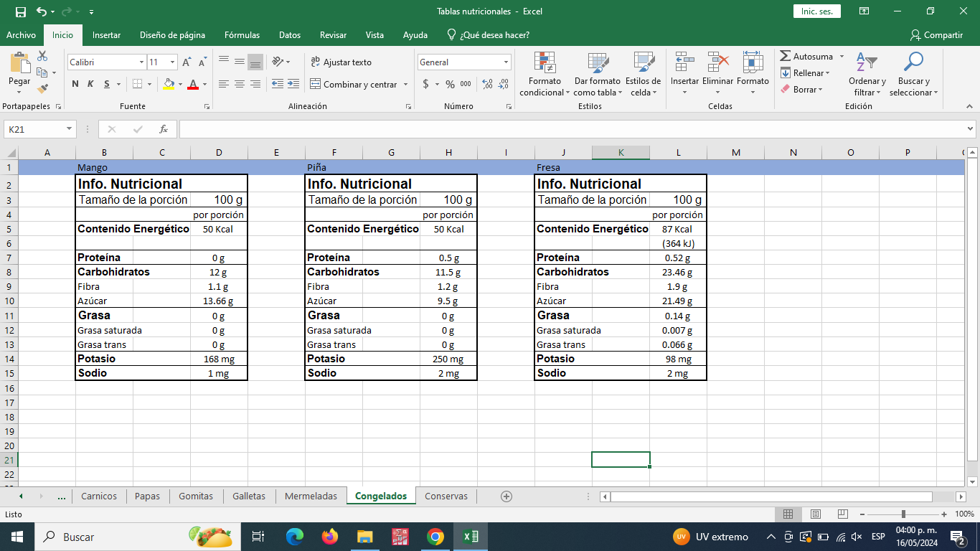Open the font size 11 dropdown

click(172, 62)
